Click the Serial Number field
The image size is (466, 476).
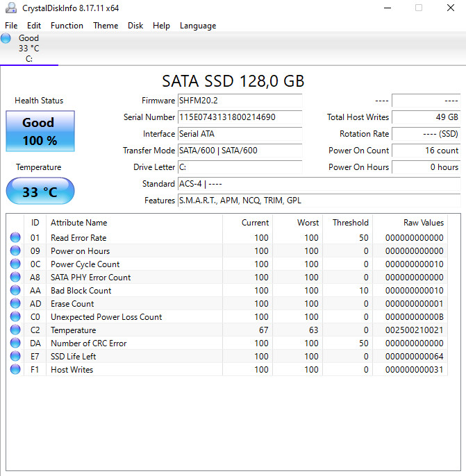tap(240, 117)
